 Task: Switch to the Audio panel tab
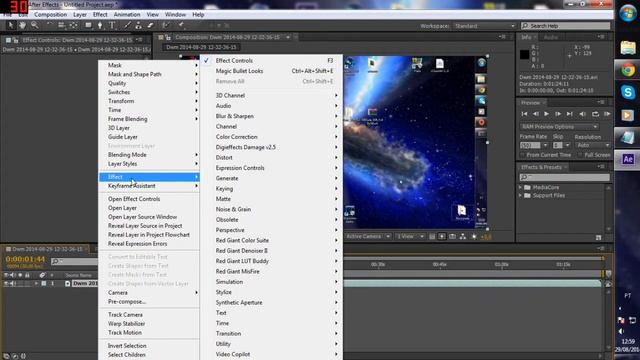coord(551,37)
